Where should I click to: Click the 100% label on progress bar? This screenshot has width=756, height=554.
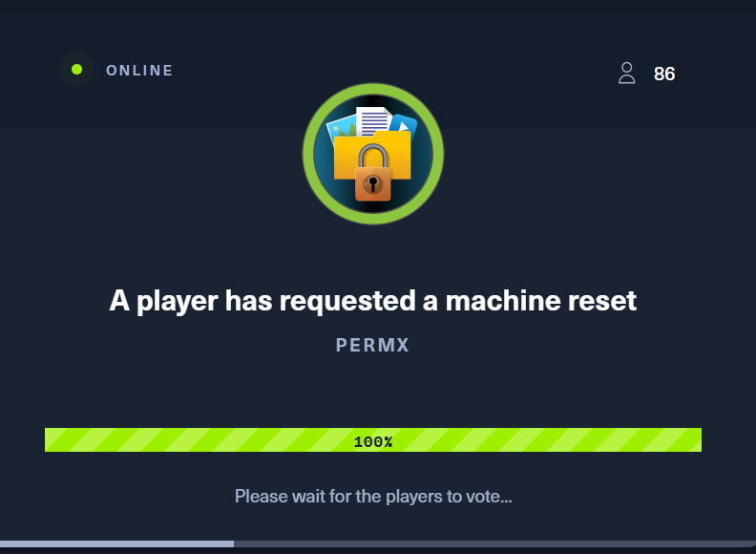coord(373,441)
